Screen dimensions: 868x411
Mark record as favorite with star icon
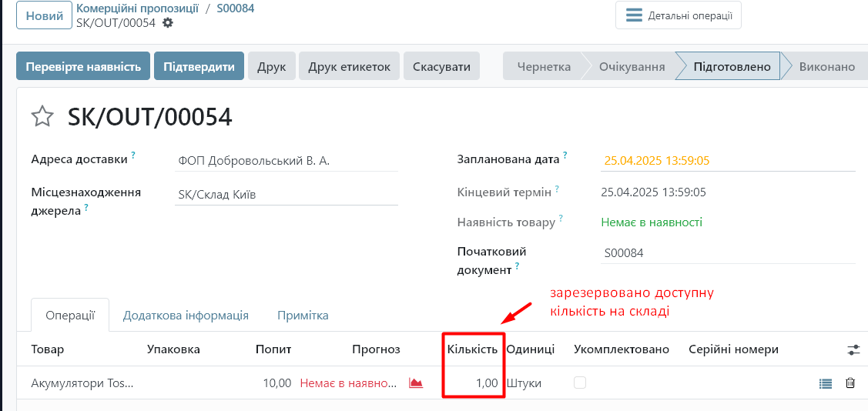[x=42, y=116]
